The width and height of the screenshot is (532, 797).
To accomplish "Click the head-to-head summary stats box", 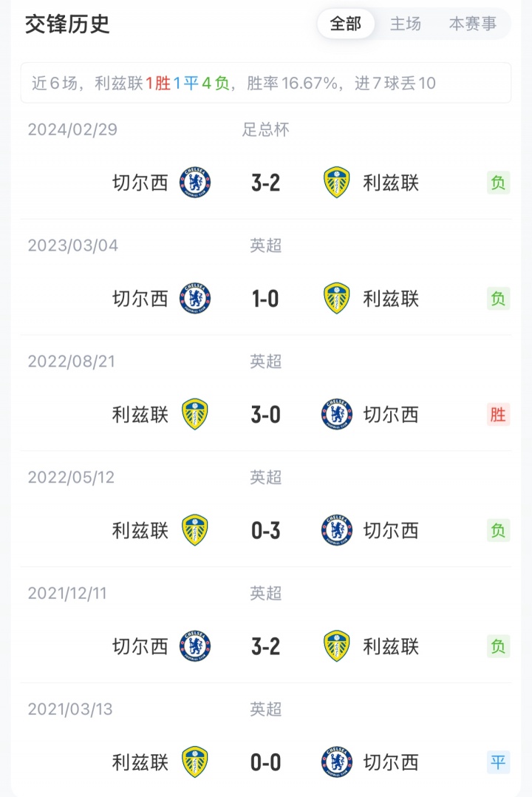I will point(266,83).
